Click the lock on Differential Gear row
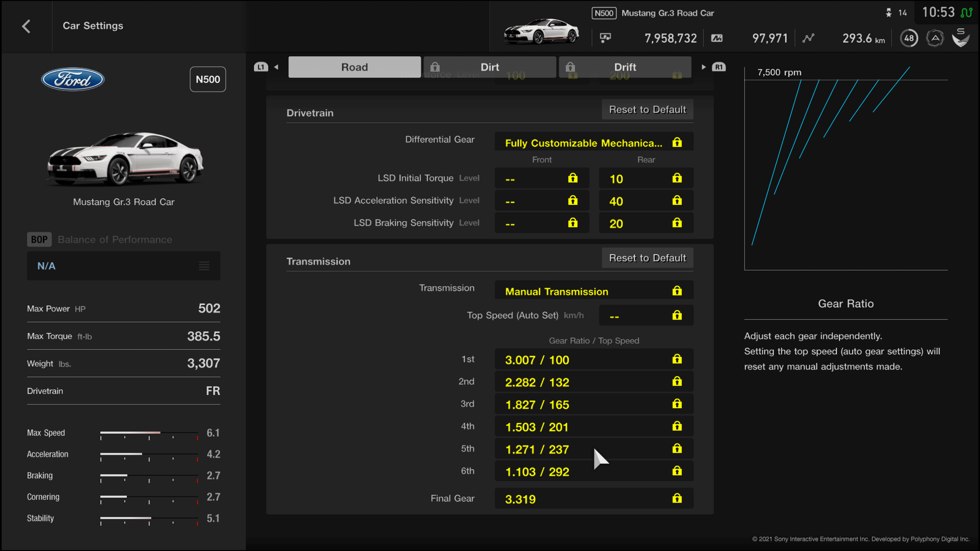The height and width of the screenshot is (551, 980). (x=677, y=142)
